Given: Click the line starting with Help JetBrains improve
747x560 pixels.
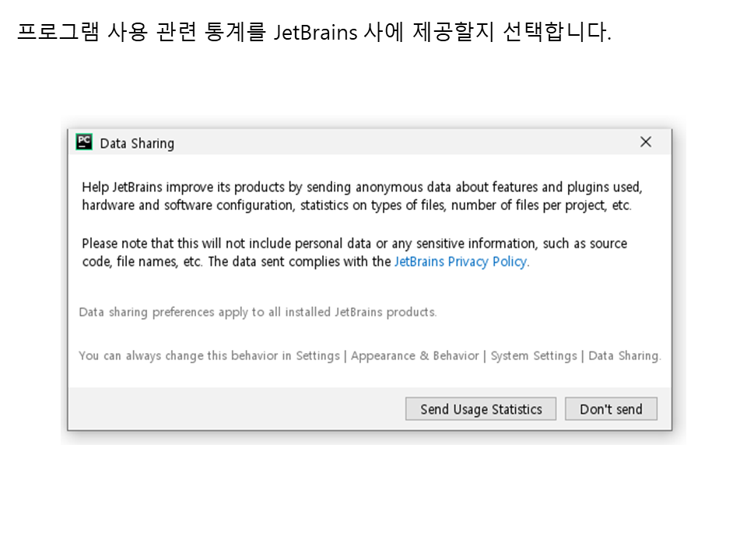Looking at the screenshot, I should [362, 187].
